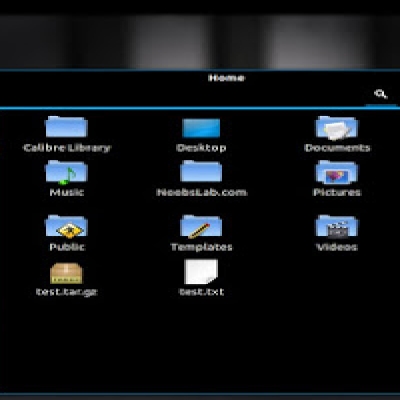
Task: Open the Documents folder icon
Action: click(337, 128)
